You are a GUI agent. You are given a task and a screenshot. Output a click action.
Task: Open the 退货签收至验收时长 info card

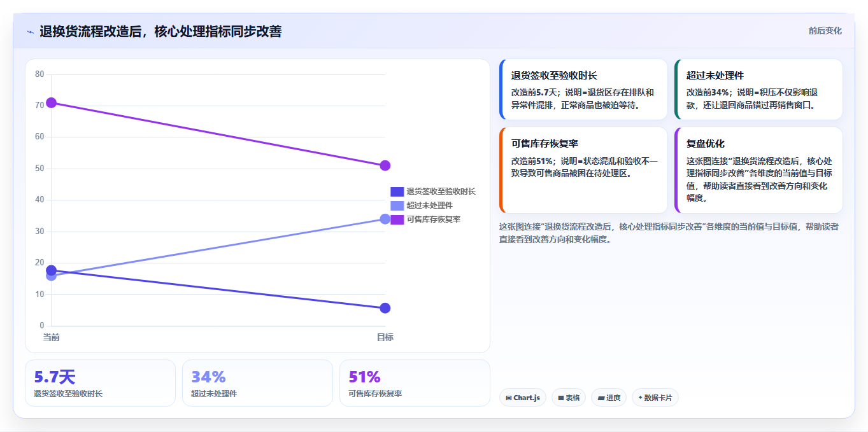[x=583, y=90]
